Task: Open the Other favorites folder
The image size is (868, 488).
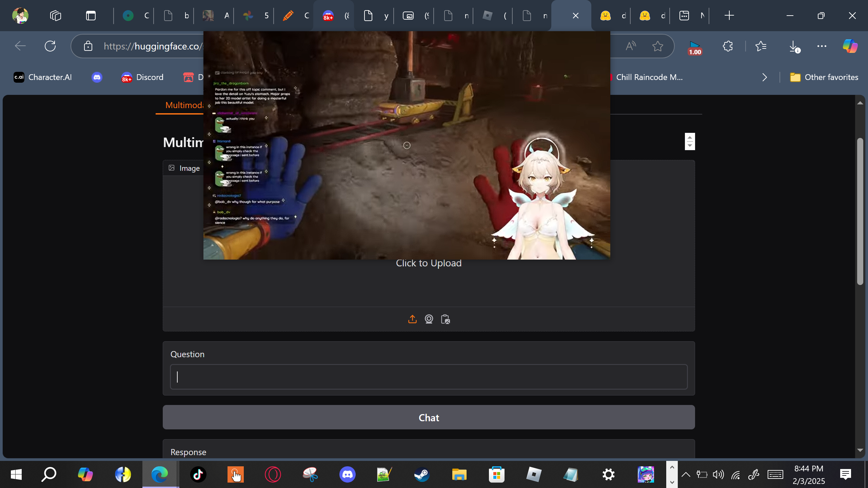Action: point(824,77)
